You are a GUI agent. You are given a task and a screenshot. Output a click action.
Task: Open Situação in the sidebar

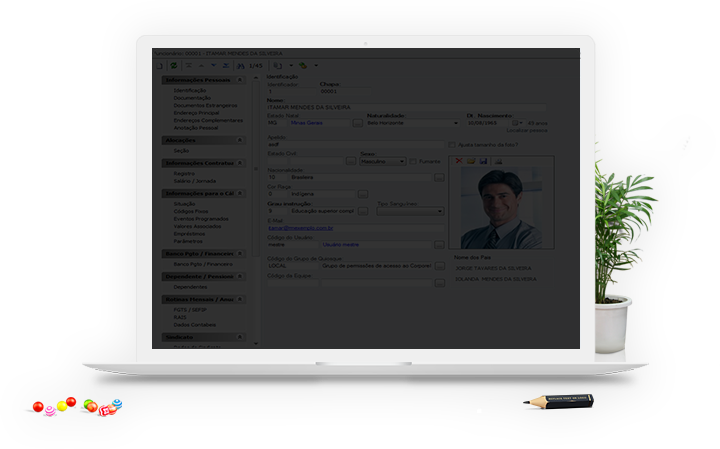[x=184, y=204]
